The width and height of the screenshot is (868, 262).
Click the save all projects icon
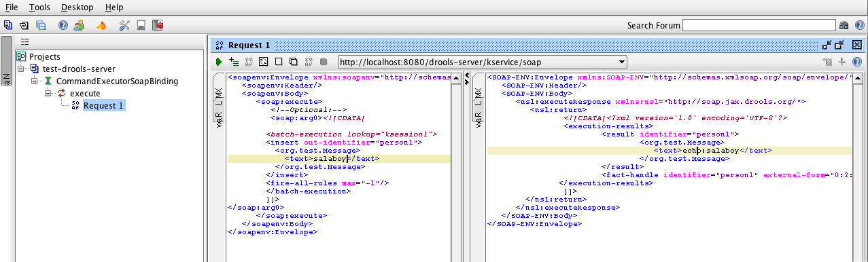(x=41, y=25)
